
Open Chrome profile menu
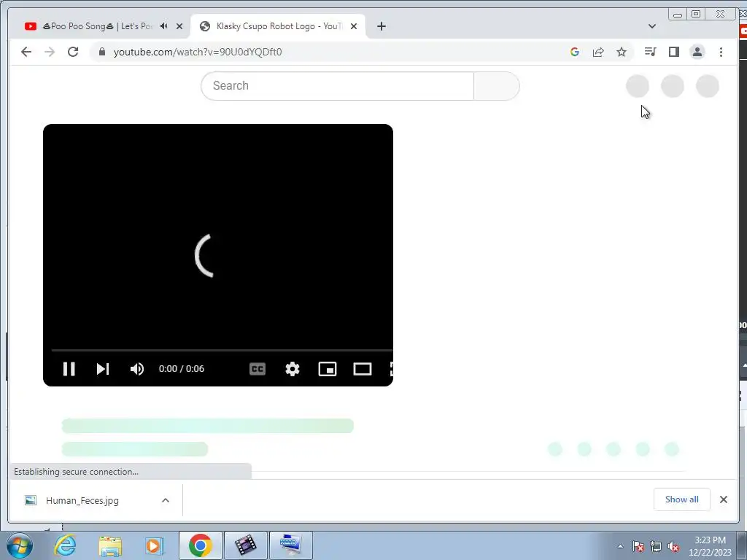(x=697, y=52)
